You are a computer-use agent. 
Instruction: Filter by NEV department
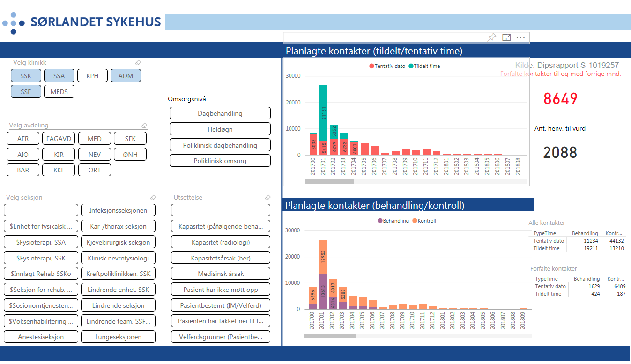click(x=94, y=154)
